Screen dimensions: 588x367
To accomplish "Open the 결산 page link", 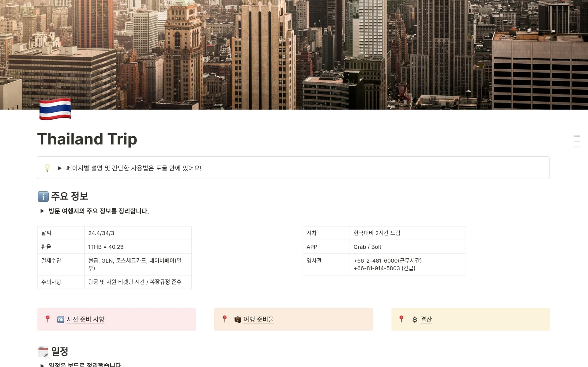I will (426, 319).
